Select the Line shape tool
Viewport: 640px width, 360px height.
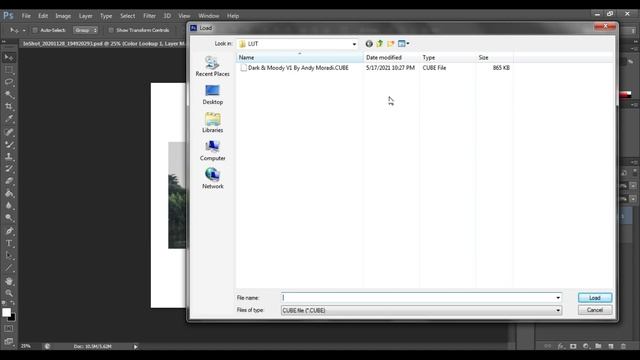coord(9,268)
